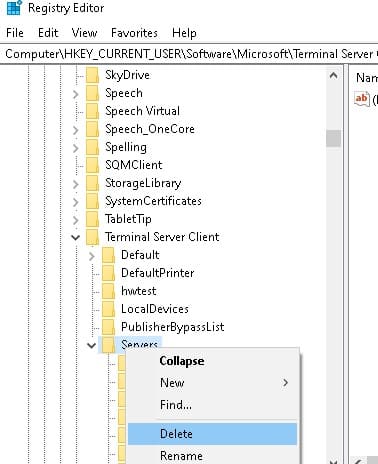Open the Edit menu
Viewport: 378px width, 464px height.
coord(48,33)
